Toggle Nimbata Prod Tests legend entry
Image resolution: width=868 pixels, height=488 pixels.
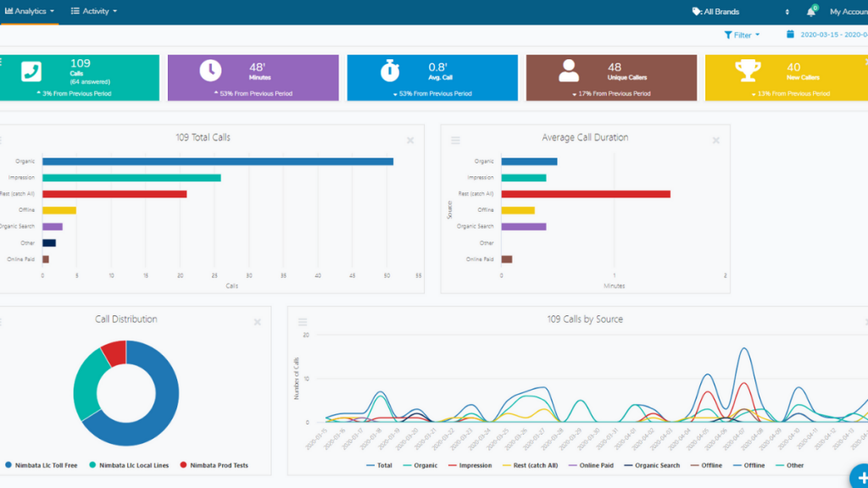coord(214,465)
